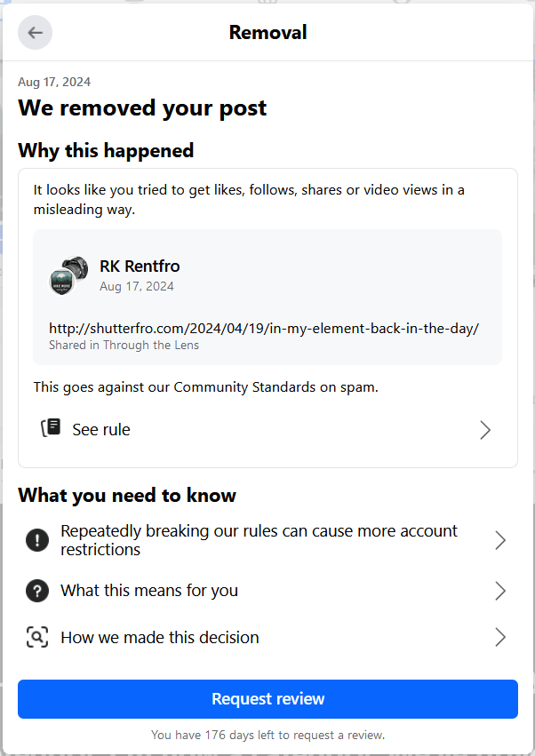Click the 176 days left notice

[x=267, y=736]
